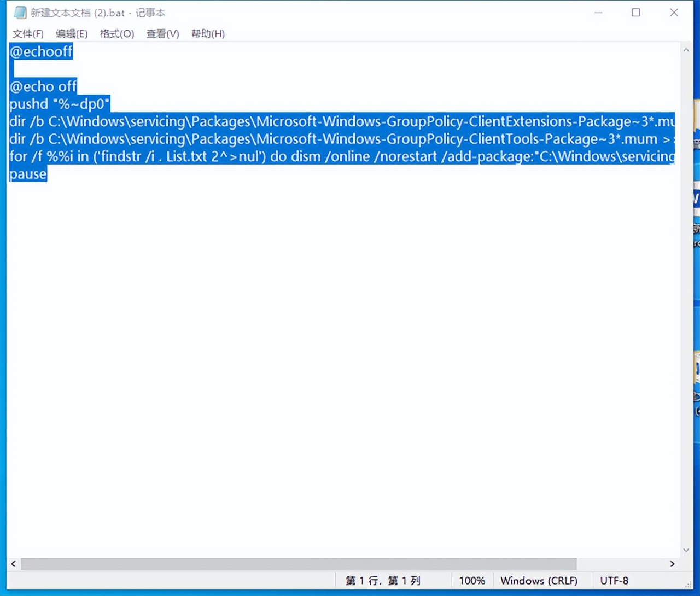Open the 编辑(E) menu
700x596 pixels.
tap(72, 33)
